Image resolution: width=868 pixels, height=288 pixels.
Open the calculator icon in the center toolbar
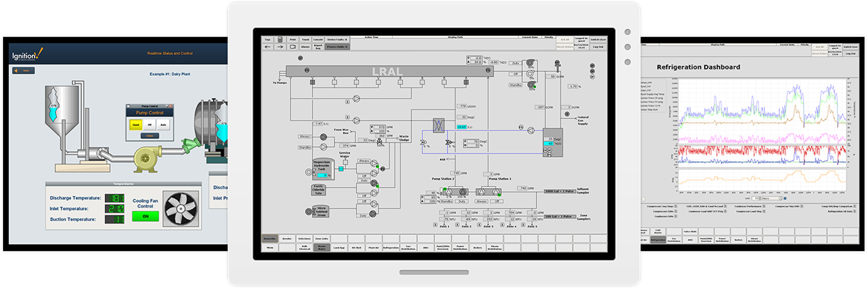pyautogui.click(x=280, y=39)
